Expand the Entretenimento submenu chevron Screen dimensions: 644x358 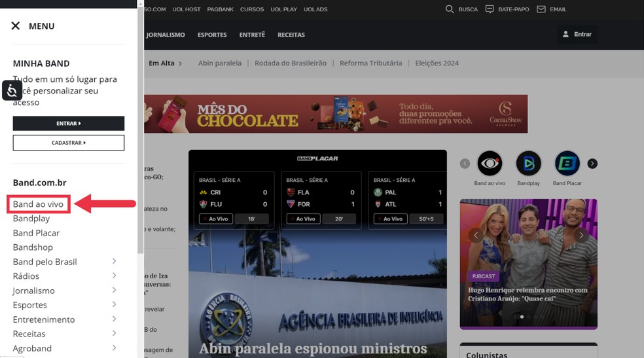(x=114, y=319)
